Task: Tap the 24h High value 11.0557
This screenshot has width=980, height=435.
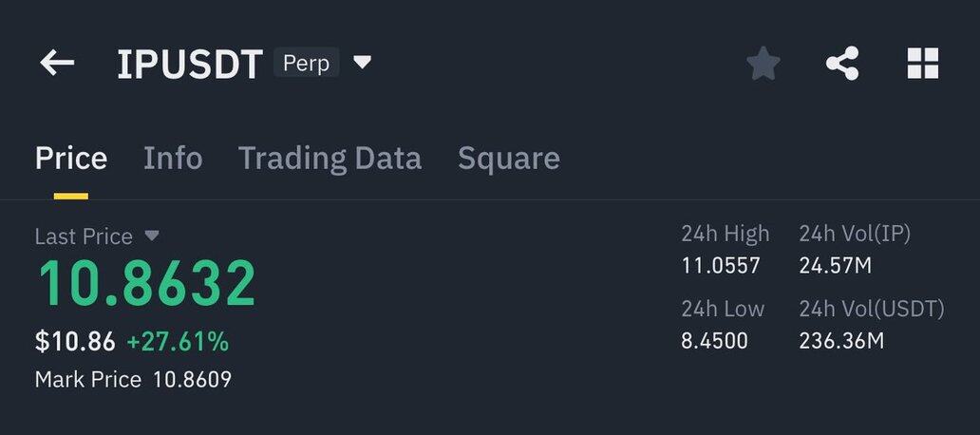Action: click(x=720, y=266)
